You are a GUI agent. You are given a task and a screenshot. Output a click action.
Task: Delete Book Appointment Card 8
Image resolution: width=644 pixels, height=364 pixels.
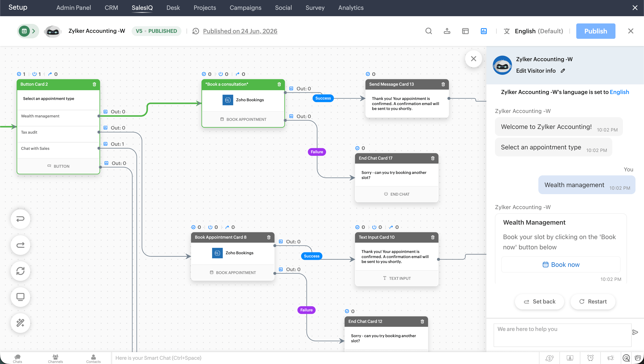[x=269, y=237]
